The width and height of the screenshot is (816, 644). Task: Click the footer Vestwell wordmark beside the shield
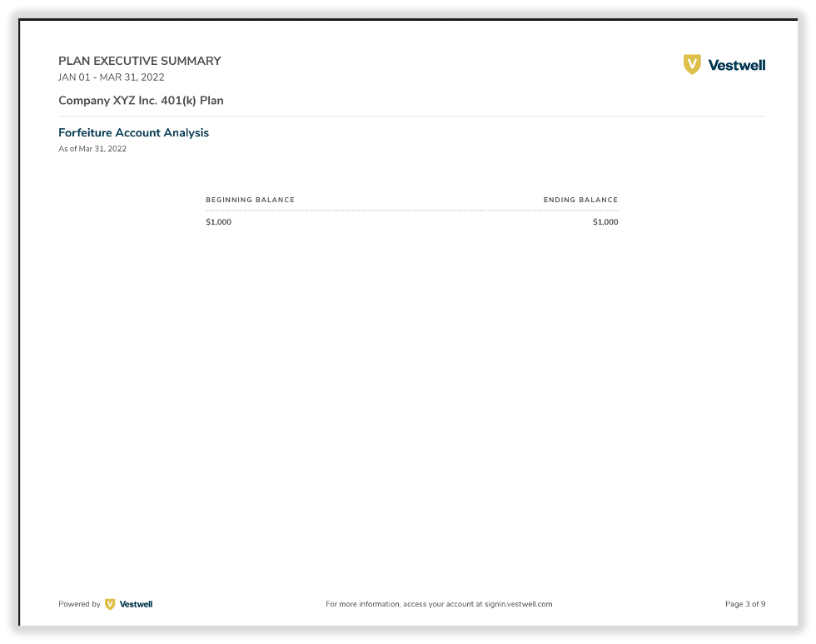click(136, 604)
